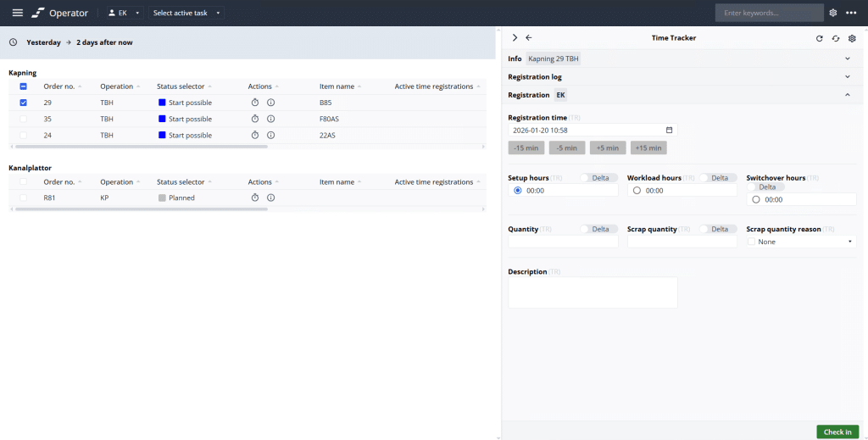Open the Scrap quantity reason dropdown

[x=800, y=242]
